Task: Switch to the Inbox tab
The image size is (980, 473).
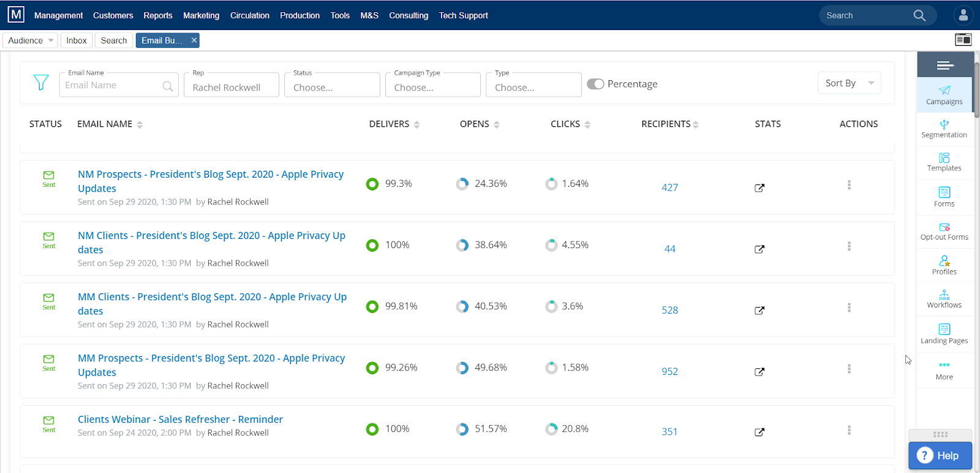Action: [x=77, y=40]
